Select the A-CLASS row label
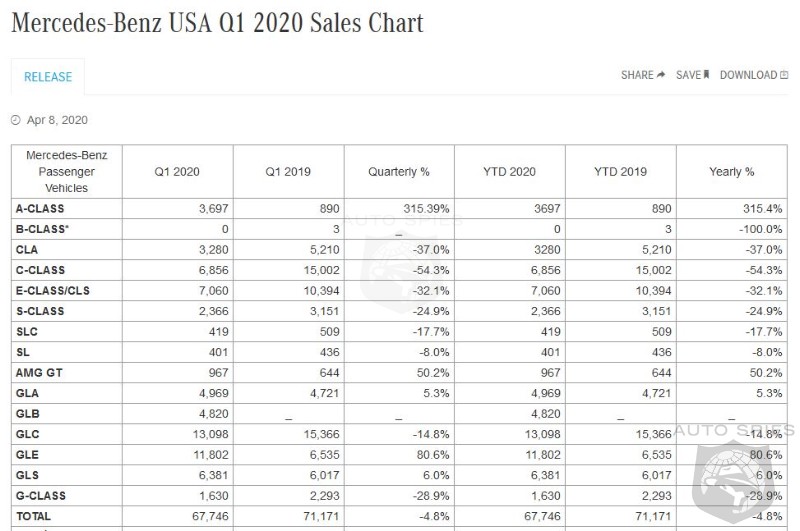The height and width of the screenshot is (531, 800). point(41,208)
